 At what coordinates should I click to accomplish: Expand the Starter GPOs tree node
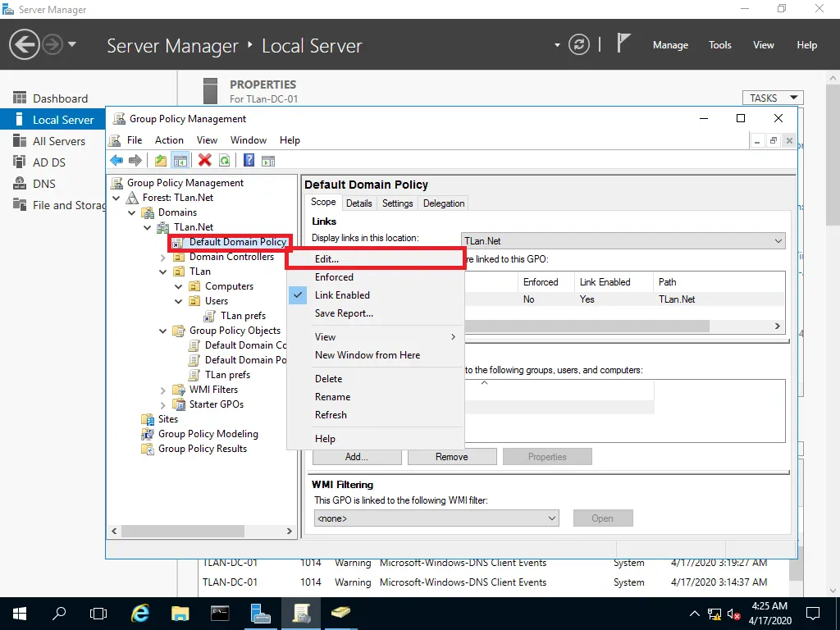(x=163, y=405)
